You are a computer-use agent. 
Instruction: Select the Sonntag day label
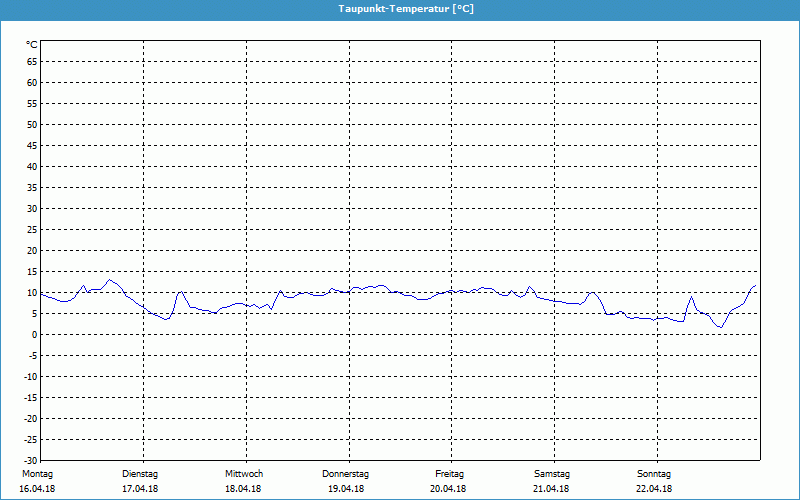coord(654,474)
